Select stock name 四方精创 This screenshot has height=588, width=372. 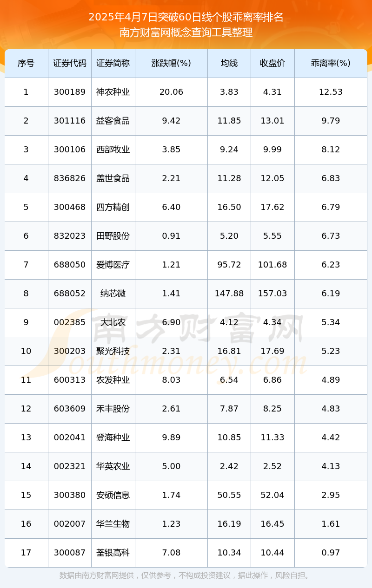[113, 207]
